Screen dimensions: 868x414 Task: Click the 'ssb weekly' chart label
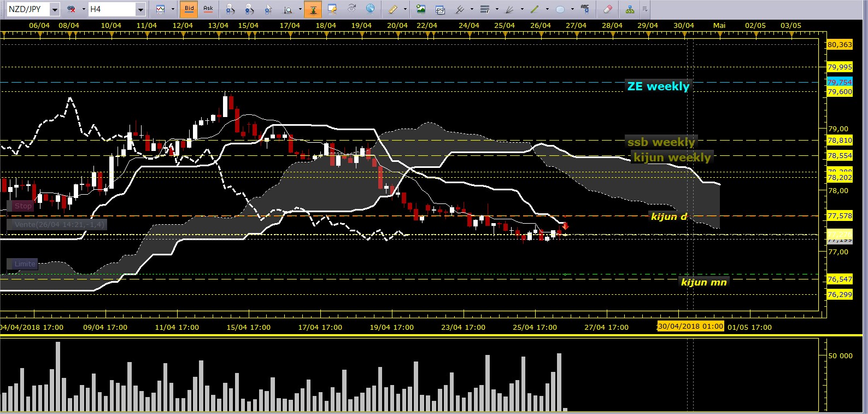(661, 142)
